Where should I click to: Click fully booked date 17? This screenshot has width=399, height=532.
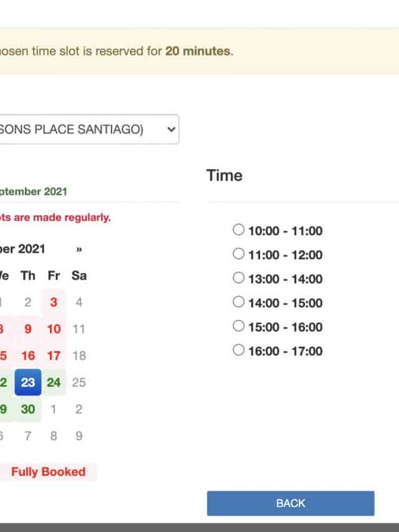coord(54,356)
